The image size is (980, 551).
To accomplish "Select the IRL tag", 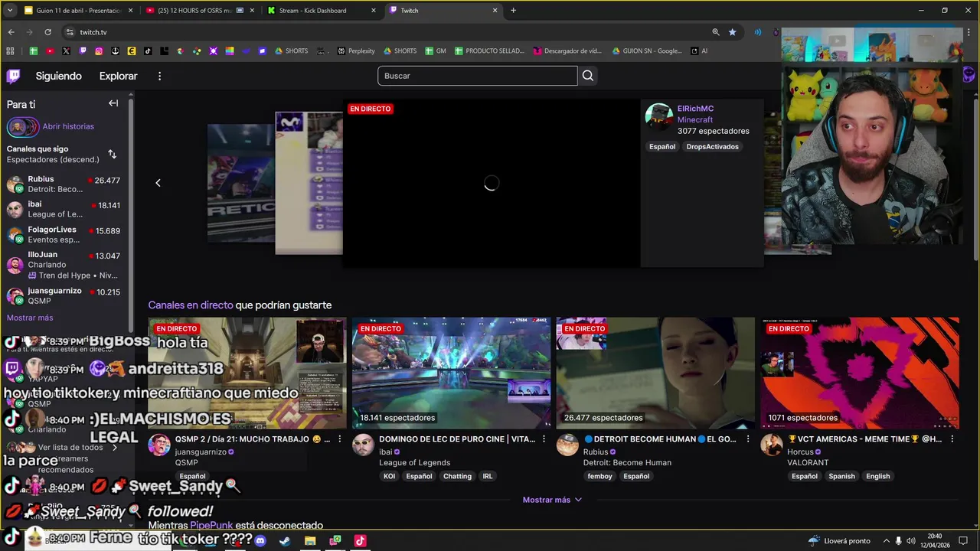I will click(x=487, y=476).
